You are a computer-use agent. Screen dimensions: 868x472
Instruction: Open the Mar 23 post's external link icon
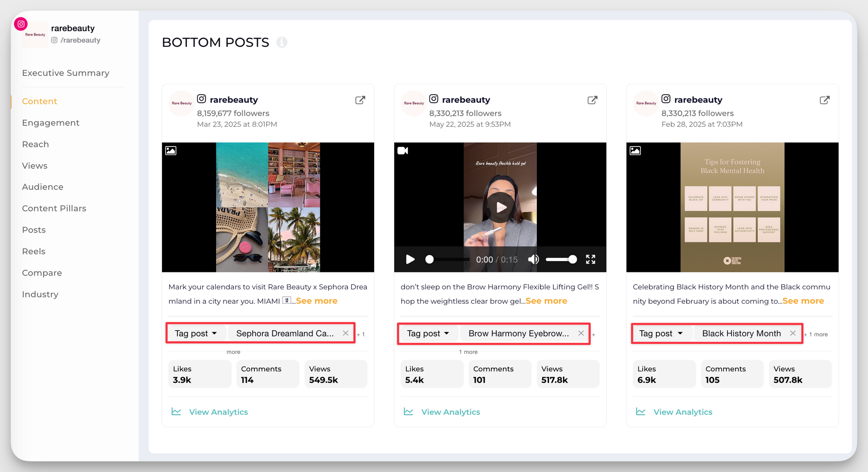point(360,100)
